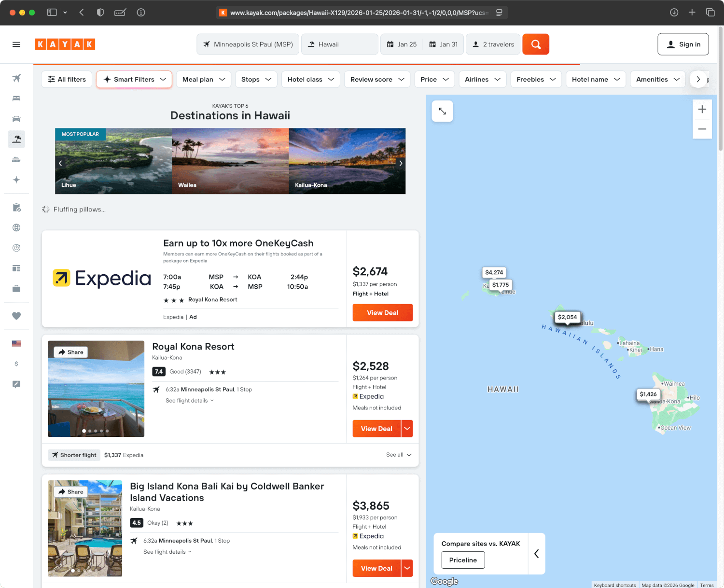
Task: Sign in to KAYAK
Action: click(683, 44)
